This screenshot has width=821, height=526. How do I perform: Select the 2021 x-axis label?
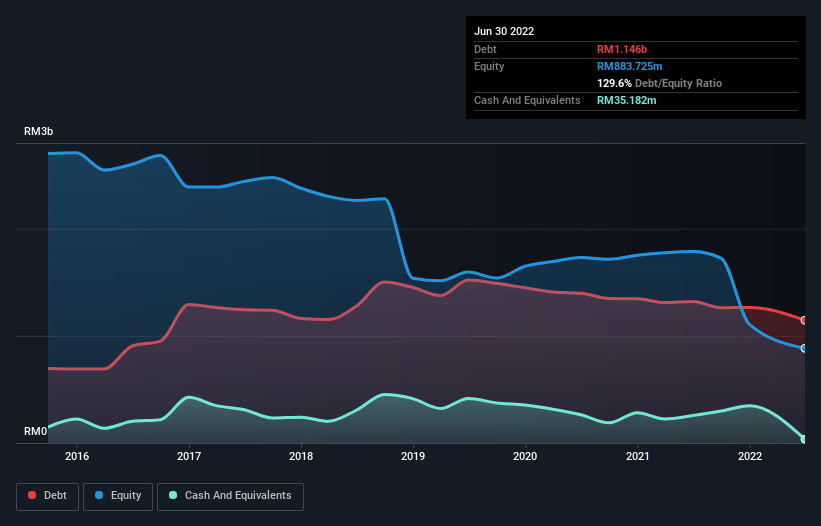pos(638,456)
